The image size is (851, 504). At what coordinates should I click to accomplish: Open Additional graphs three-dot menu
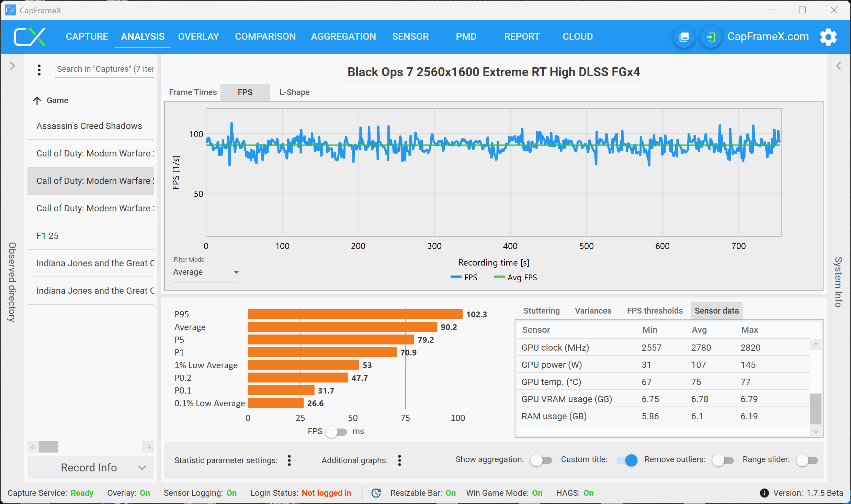(x=399, y=460)
